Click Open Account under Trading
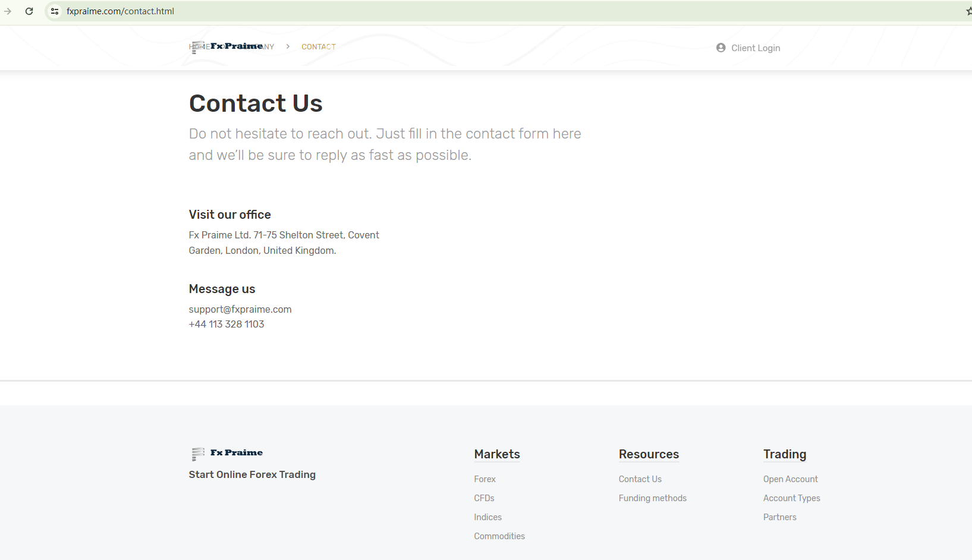972x560 pixels. pyautogui.click(x=790, y=479)
